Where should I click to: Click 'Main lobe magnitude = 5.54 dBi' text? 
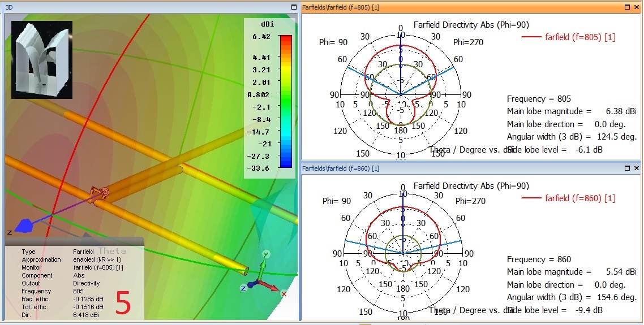[x=572, y=272]
